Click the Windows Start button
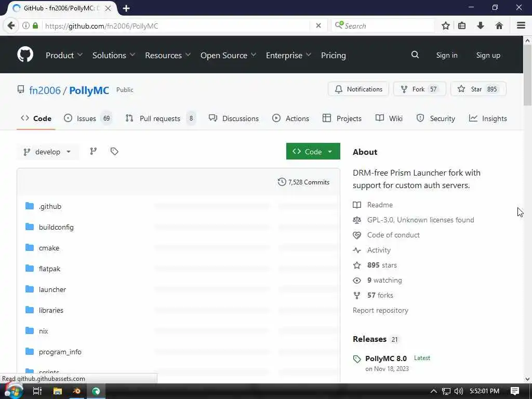The height and width of the screenshot is (399, 532). [x=13, y=391]
